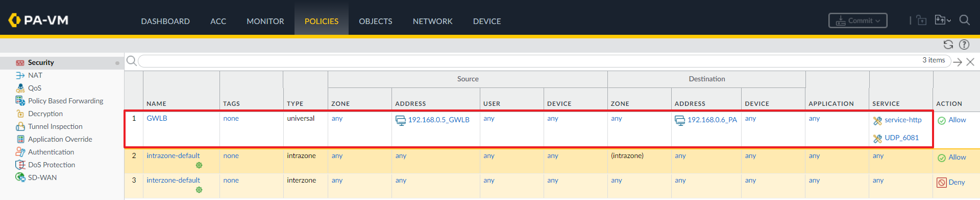This screenshot has height=200, width=980.
Task: Click the (intrazone) destination zone cell
Action: coord(627,155)
